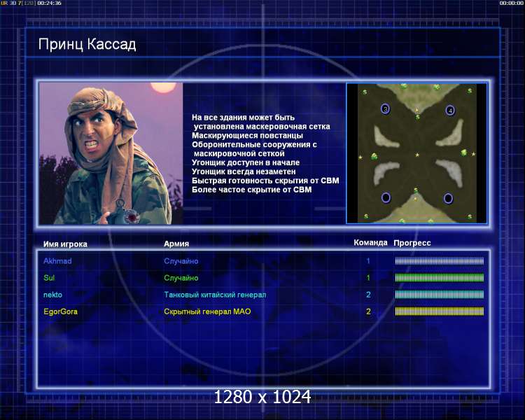This screenshot has width=525, height=420.
Task: Click nekto's cyan loading progress bar
Action: (440, 295)
